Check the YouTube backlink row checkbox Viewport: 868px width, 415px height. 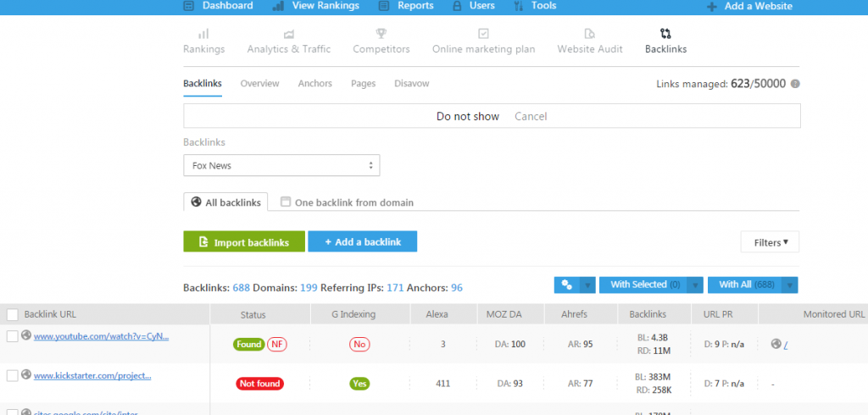pyautogui.click(x=12, y=336)
